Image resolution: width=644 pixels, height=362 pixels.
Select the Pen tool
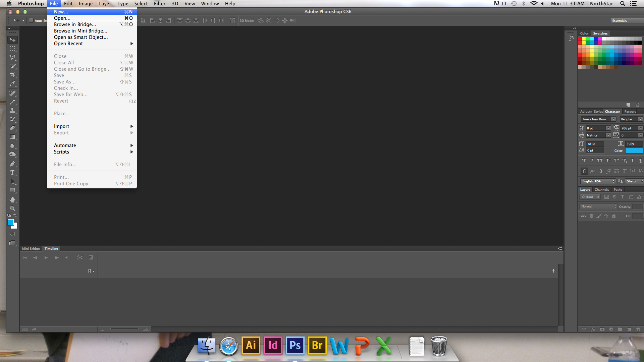[x=12, y=164]
